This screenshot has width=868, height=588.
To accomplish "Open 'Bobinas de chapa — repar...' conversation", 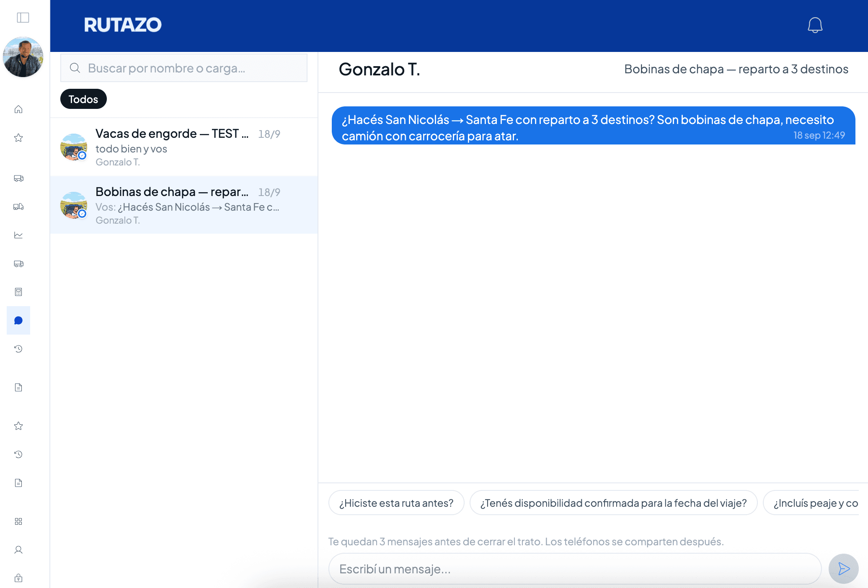I will pos(184,205).
